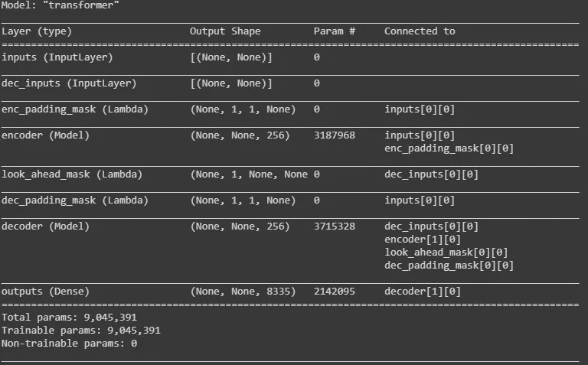Screen dimensions: 588x365
Task: Click the "look_ahead_mask[0][0]" connection entry
Action: (x=446, y=253)
